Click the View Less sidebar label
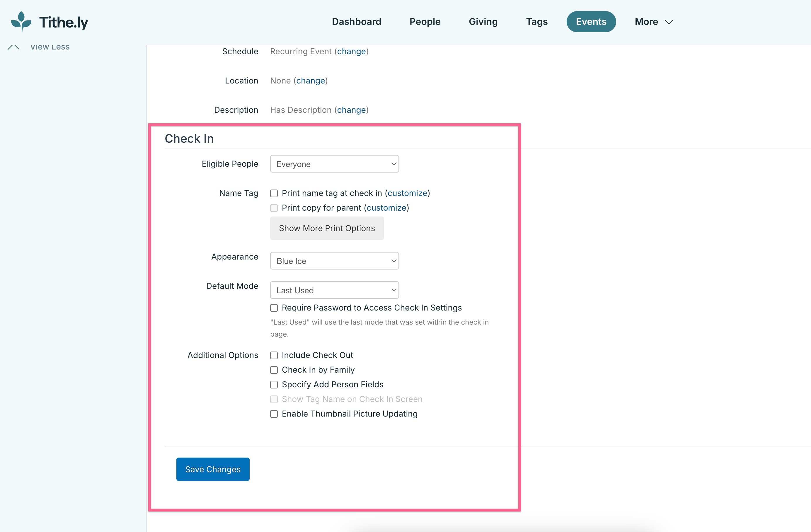 point(50,47)
